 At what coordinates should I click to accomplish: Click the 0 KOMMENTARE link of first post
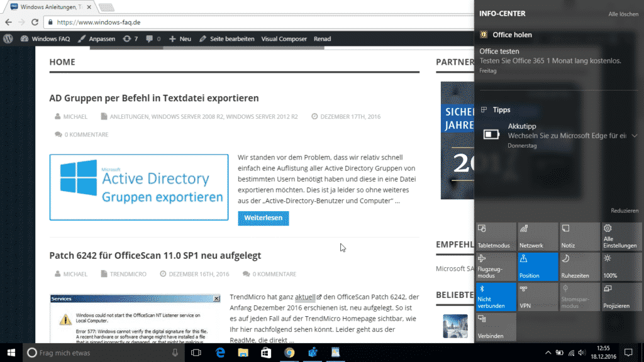click(x=86, y=134)
